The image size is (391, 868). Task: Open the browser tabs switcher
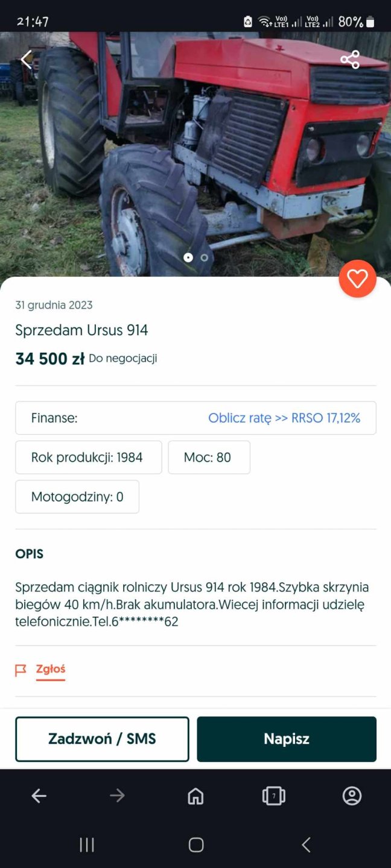pyautogui.click(x=273, y=796)
